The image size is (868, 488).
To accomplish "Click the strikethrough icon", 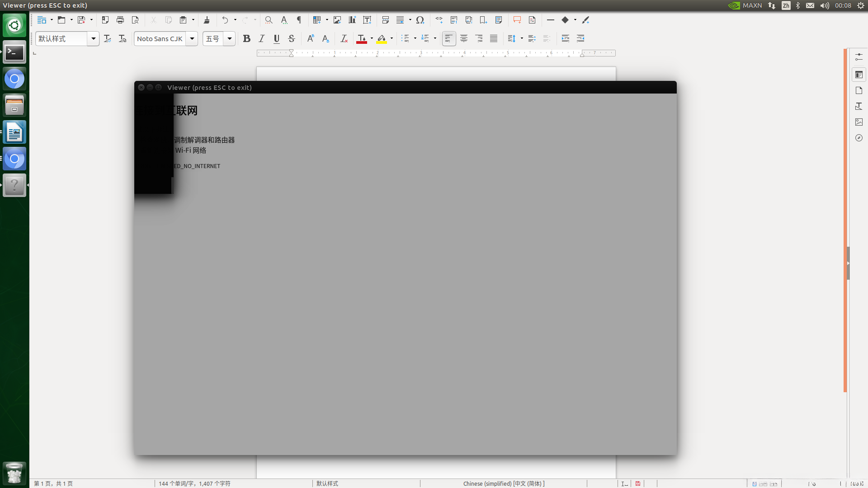I will click(292, 39).
